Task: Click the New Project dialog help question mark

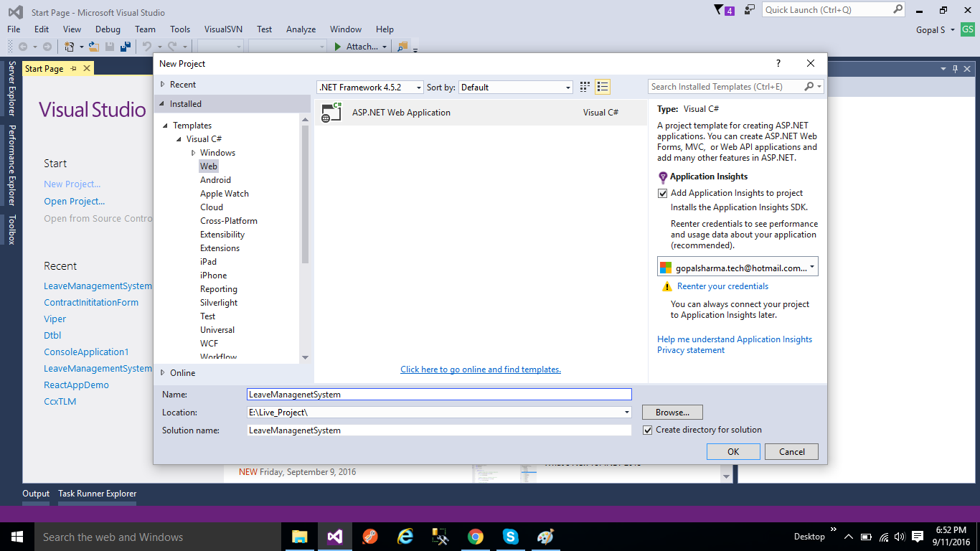Action: 778,63
